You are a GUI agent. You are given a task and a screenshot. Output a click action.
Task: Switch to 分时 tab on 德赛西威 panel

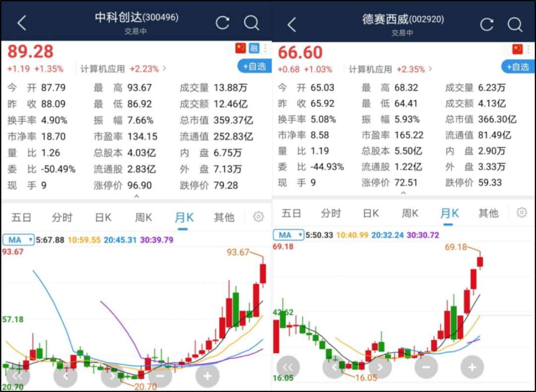[331, 213]
